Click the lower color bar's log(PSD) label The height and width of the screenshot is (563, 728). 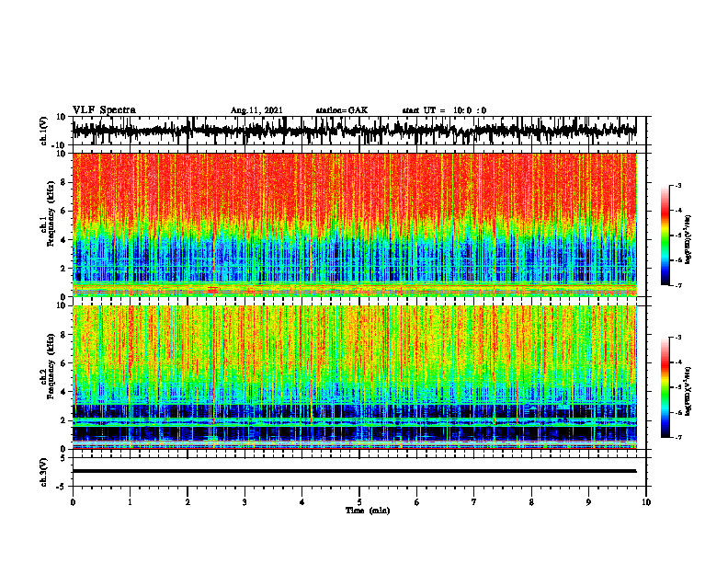click(x=688, y=390)
